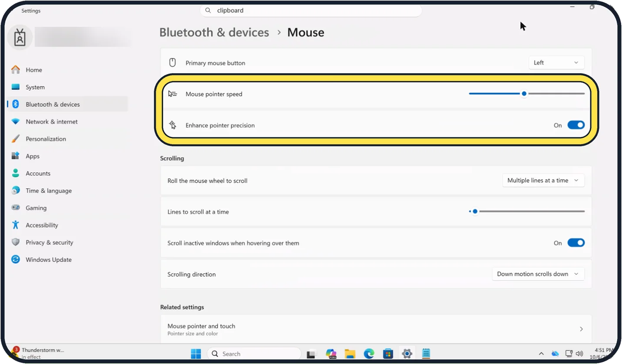Viewport: 622px width, 364px height.
Task: Open Notepad from the taskbar
Action: [x=426, y=354]
